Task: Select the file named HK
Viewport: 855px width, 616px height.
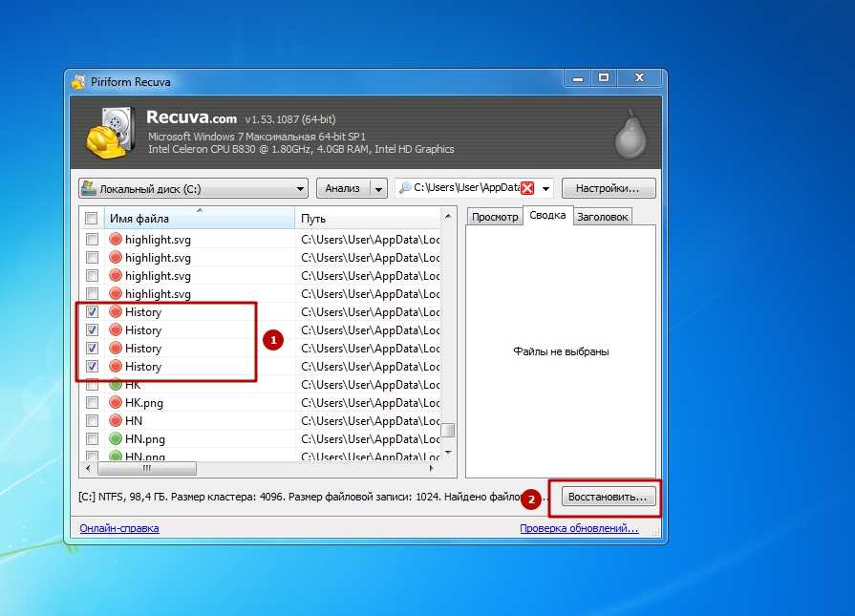Action: pos(133,384)
